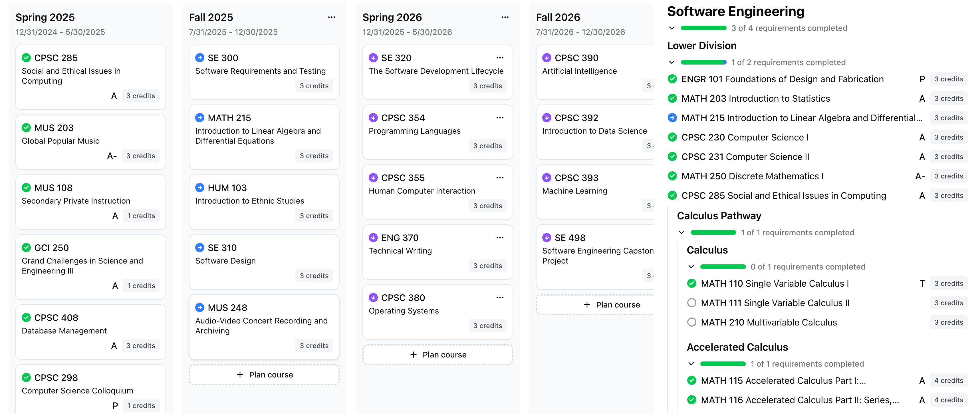Image resolution: width=980 pixels, height=414 pixels.
Task: Click CPSC 390 planned status icon
Action: tap(546, 58)
